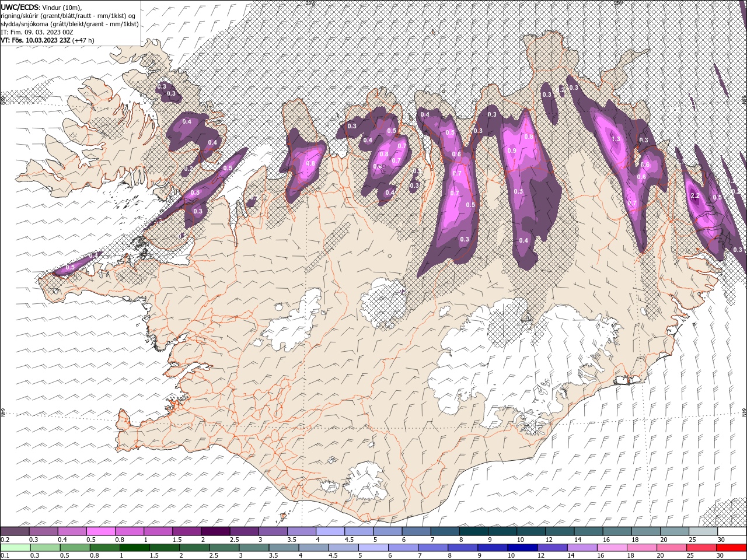
Task: Pick top-row swatch starting at 1
Action: 158,531
